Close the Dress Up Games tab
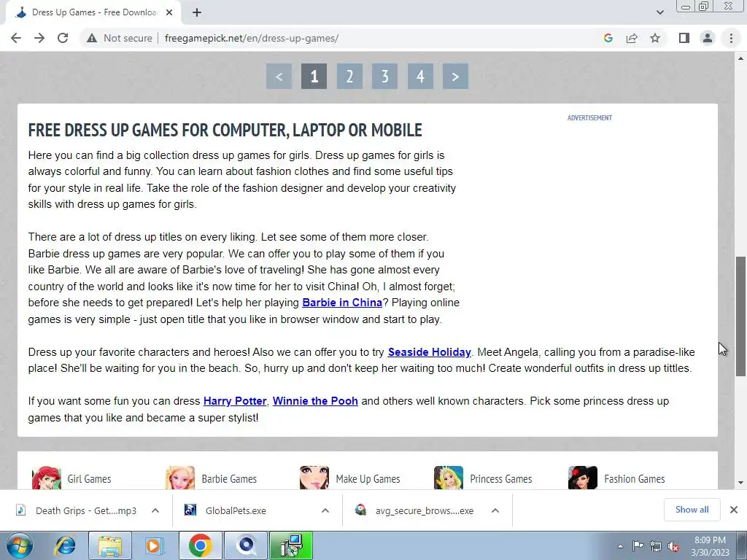This screenshot has width=747, height=560. 169,13
